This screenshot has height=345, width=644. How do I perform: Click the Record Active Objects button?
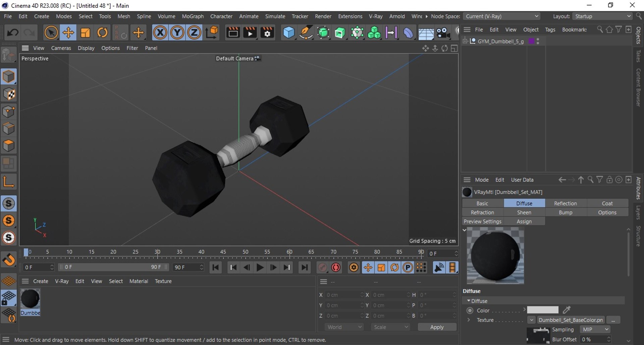click(x=322, y=267)
